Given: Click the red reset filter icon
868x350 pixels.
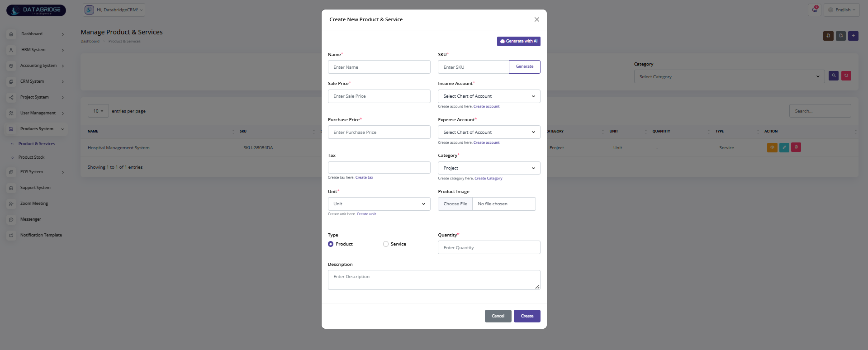Looking at the screenshot, I should 846,76.
